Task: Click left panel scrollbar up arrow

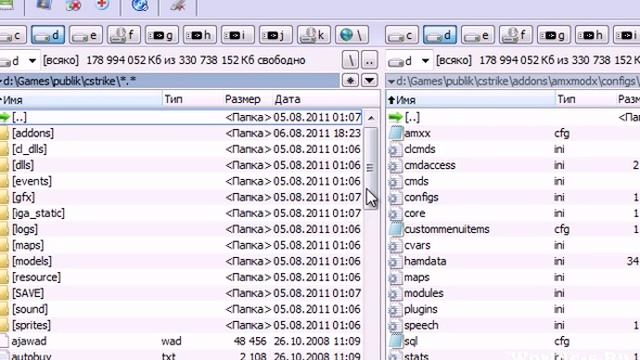Action: [371, 118]
